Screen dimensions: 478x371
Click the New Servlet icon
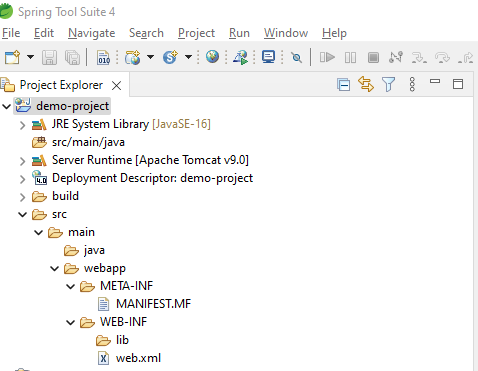pos(170,57)
